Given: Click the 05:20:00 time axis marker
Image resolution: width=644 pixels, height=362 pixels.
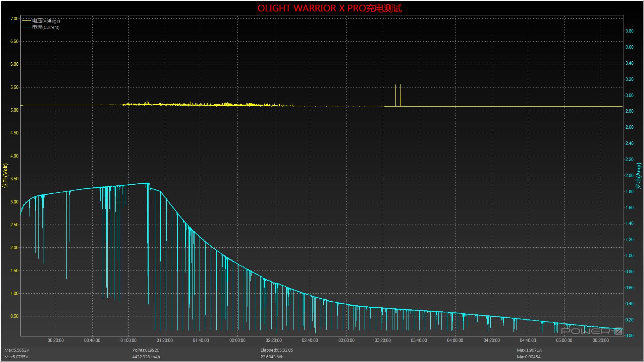Looking at the screenshot, I should pos(600,340).
